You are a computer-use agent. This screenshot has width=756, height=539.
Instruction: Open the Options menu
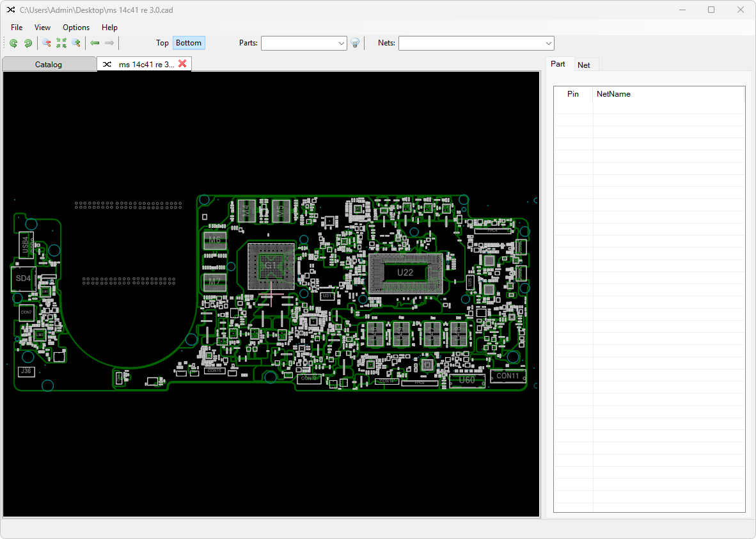[76, 28]
